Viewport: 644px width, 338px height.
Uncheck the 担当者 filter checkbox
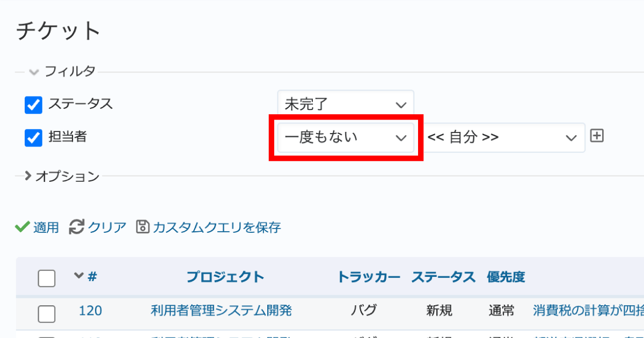click(33, 138)
